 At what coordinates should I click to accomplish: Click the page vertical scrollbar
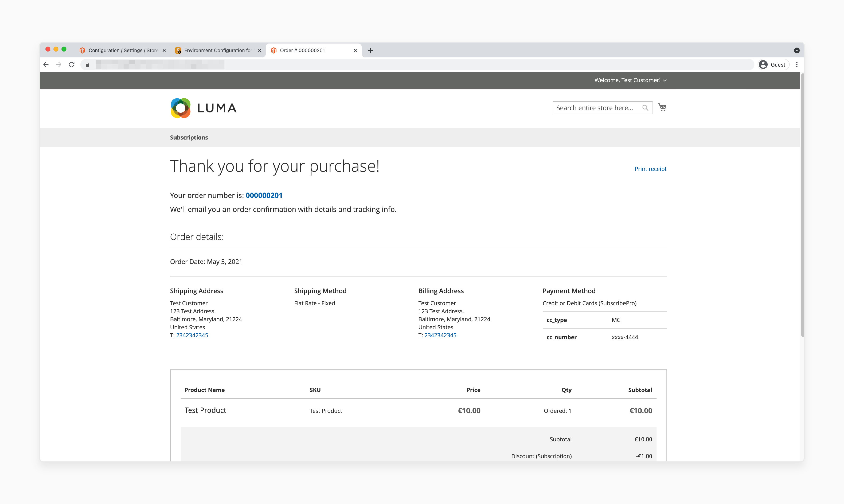pyautogui.click(x=802, y=205)
